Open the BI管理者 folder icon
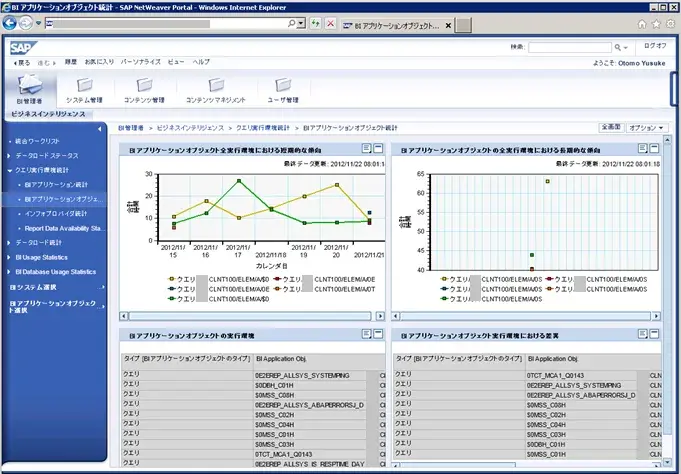Image resolution: width=681 pixels, height=474 pixels. [29, 86]
